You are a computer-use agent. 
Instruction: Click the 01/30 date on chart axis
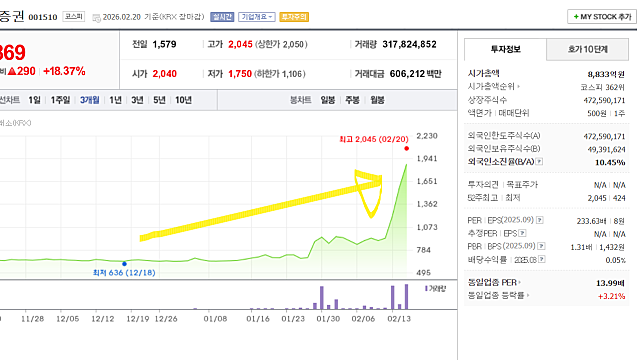click(328, 319)
